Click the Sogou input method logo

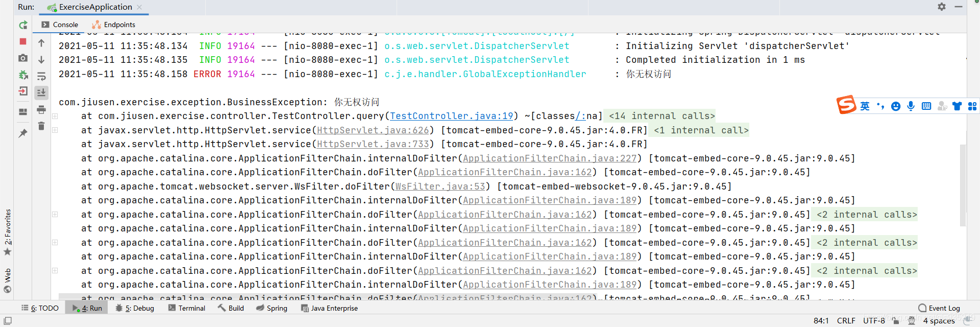[x=846, y=105]
